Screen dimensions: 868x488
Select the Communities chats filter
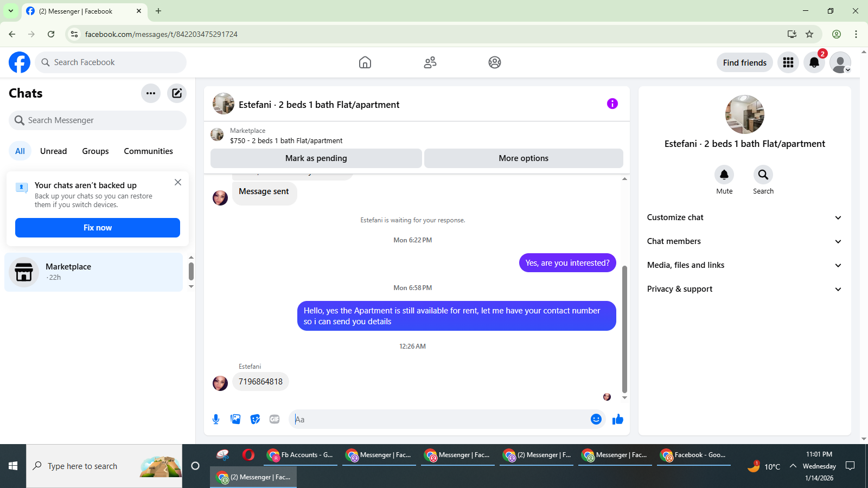pos(148,151)
